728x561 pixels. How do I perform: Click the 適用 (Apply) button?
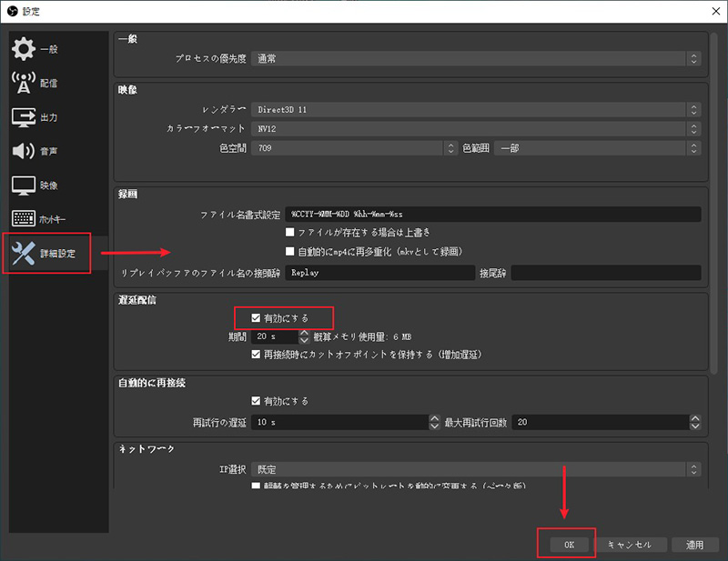695,544
